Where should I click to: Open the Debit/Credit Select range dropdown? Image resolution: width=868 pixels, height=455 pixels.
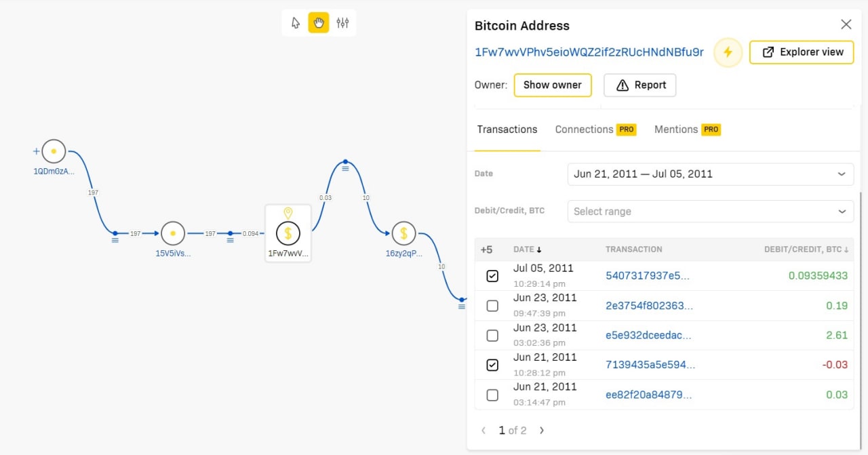pos(710,212)
